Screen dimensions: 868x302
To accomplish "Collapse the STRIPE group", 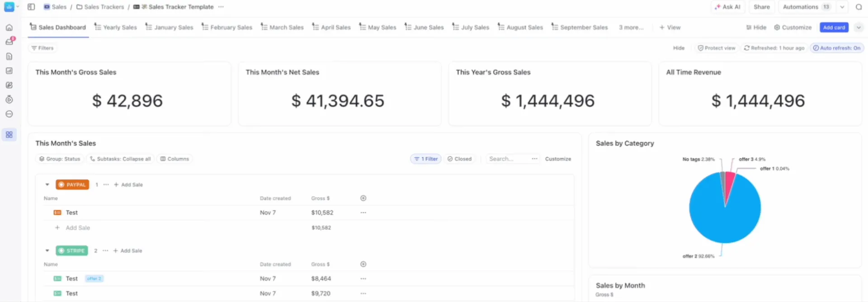I will (x=47, y=250).
